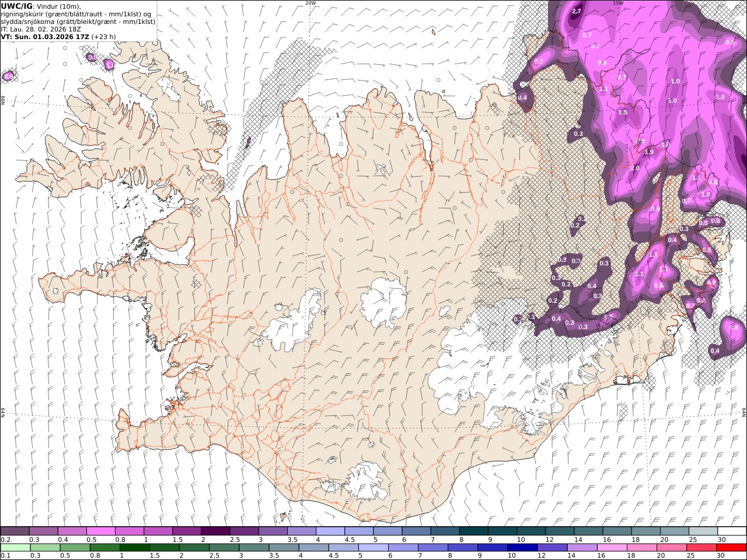Viewport: 747px width, 560px height.
Task: Click the light gray swatch between 25 and 30
Action: click(703, 531)
